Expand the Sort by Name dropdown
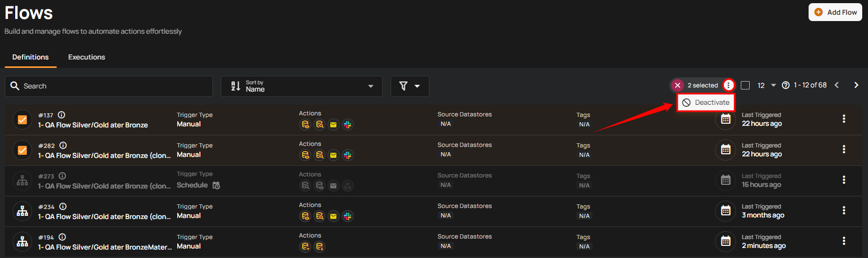Viewport: 868px width, 258px height. coord(305,86)
